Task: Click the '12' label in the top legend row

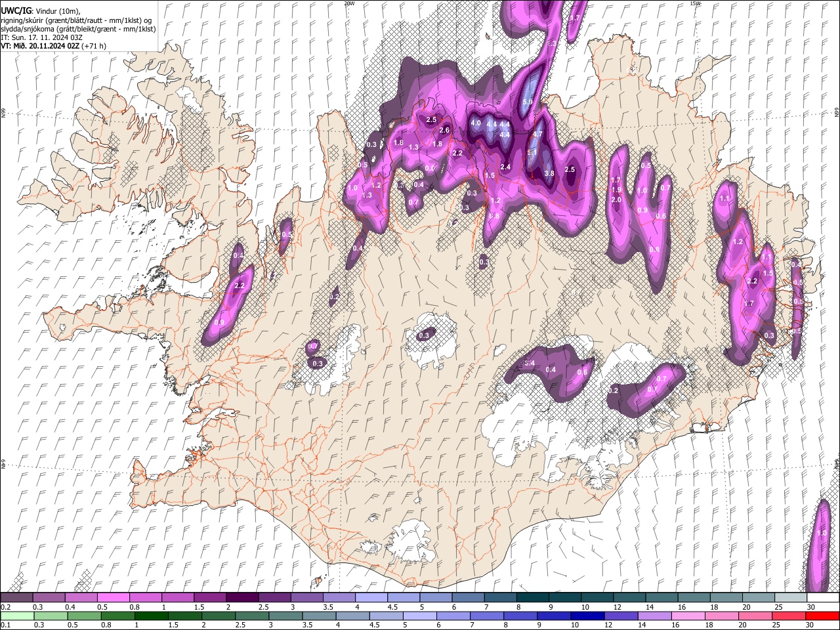Action: [x=618, y=607]
